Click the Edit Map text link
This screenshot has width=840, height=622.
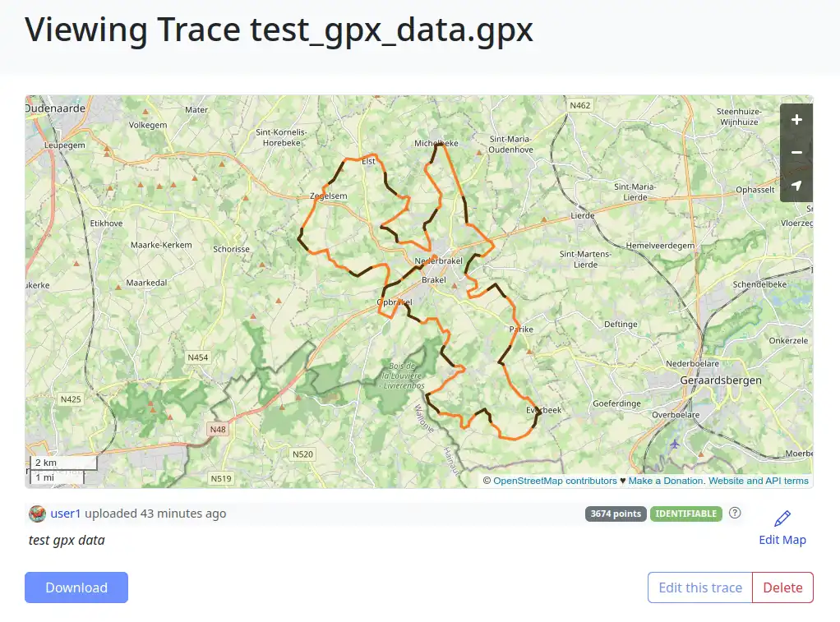coord(782,540)
